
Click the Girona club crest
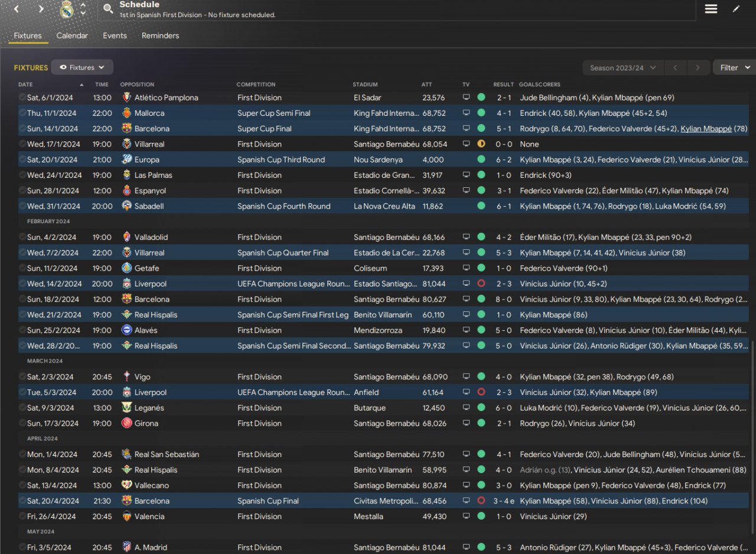point(126,423)
